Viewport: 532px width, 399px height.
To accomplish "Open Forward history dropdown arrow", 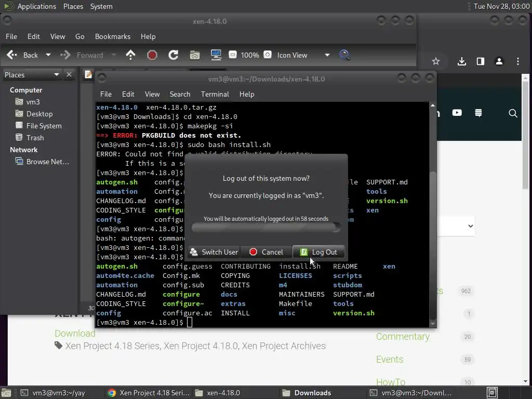I will point(114,55).
